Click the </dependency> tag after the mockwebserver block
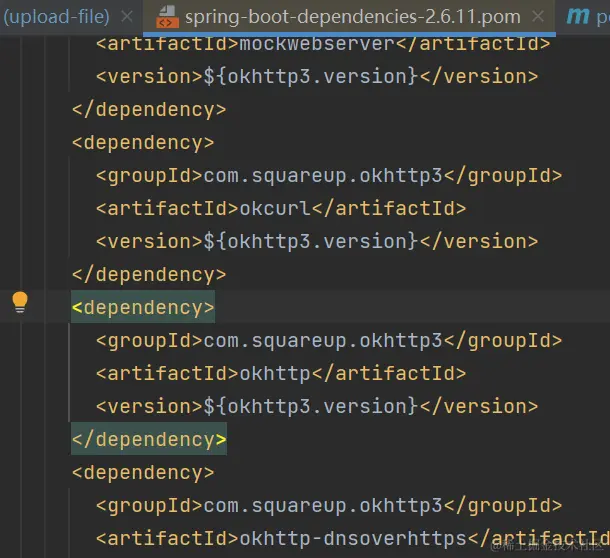The image size is (610, 558). pos(149,109)
